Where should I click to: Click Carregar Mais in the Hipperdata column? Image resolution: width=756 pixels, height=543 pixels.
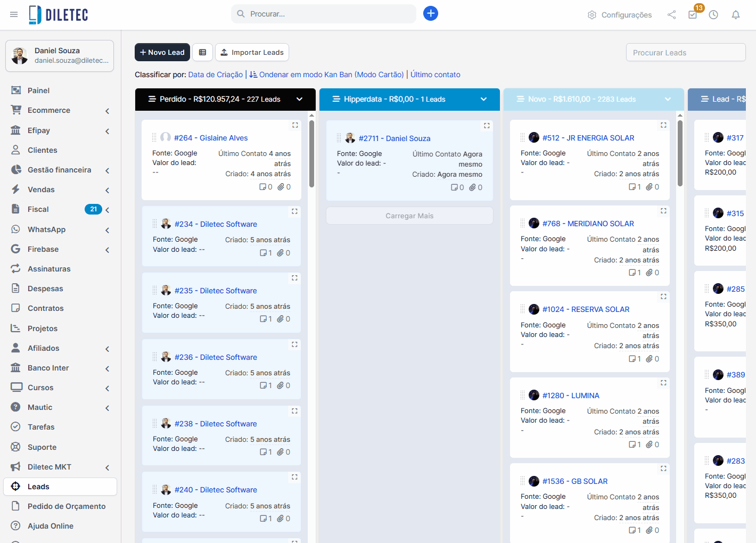409,216
